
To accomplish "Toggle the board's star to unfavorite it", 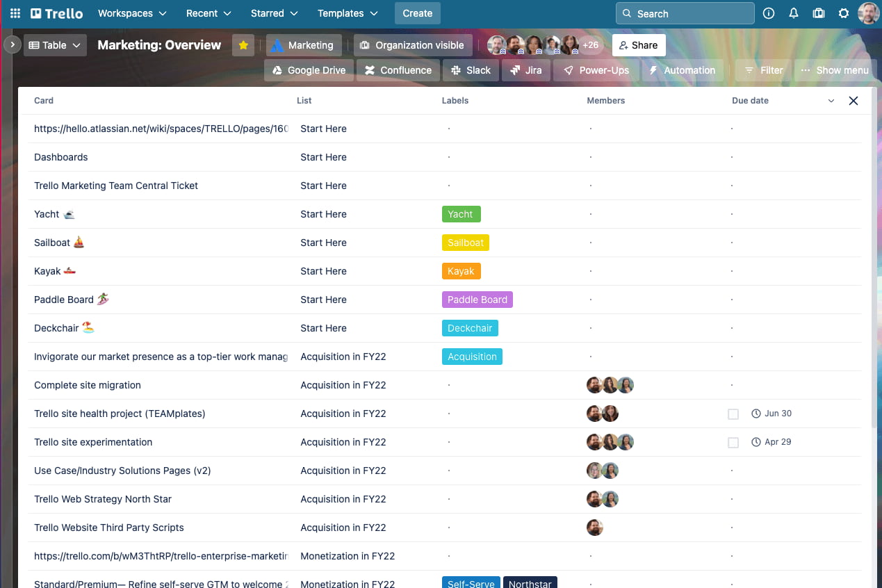I will pos(243,44).
